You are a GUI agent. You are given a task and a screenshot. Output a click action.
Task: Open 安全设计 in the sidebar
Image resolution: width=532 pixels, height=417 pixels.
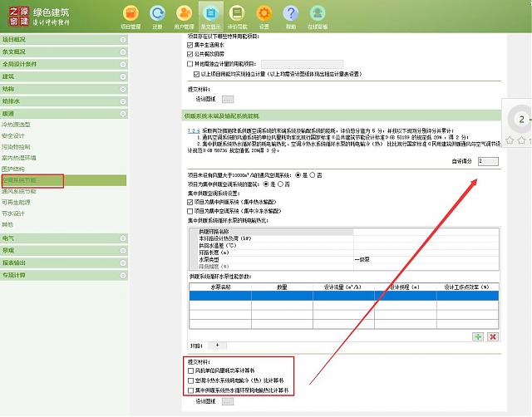(13, 136)
